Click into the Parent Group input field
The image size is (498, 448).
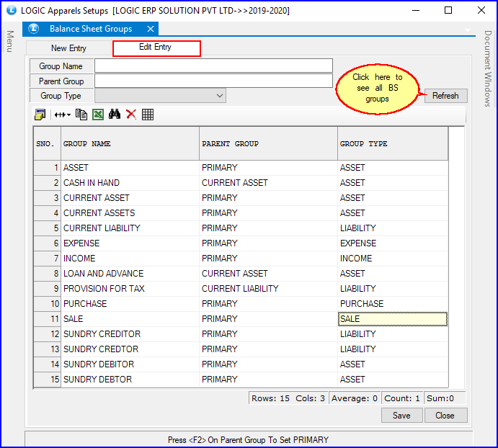pyautogui.click(x=213, y=81)
